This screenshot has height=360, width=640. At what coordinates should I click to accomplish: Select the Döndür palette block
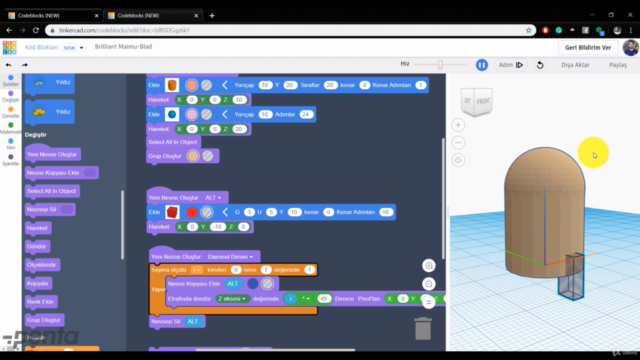coord(38,246)
